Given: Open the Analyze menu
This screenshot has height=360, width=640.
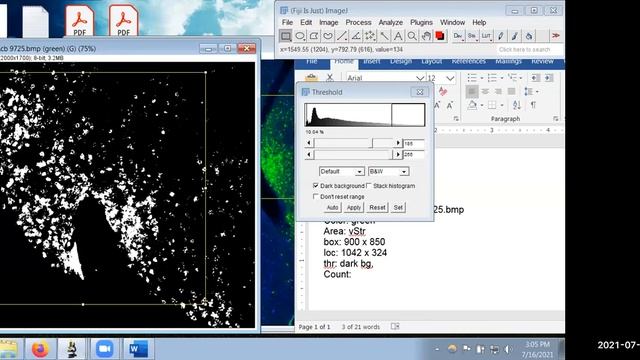Looking at the screenshot, I should pos(391,22).
